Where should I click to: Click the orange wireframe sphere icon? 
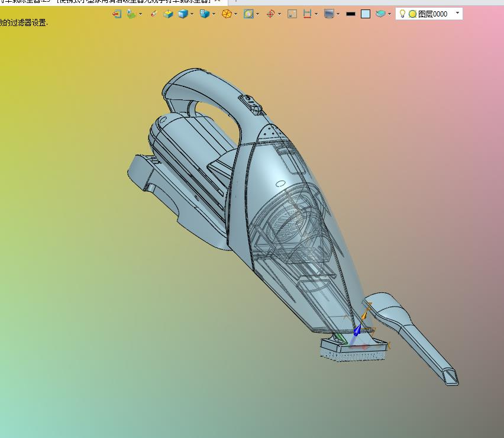coord(227,14)
